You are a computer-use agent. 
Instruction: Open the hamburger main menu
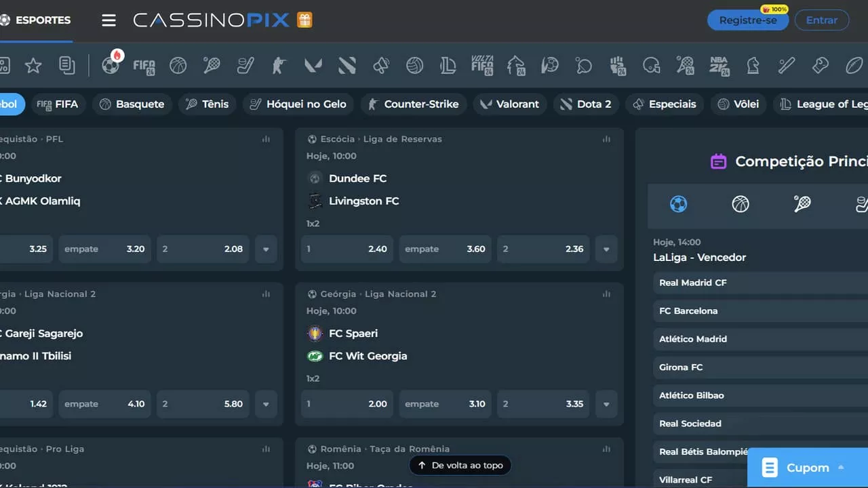[x=108, y=20]
